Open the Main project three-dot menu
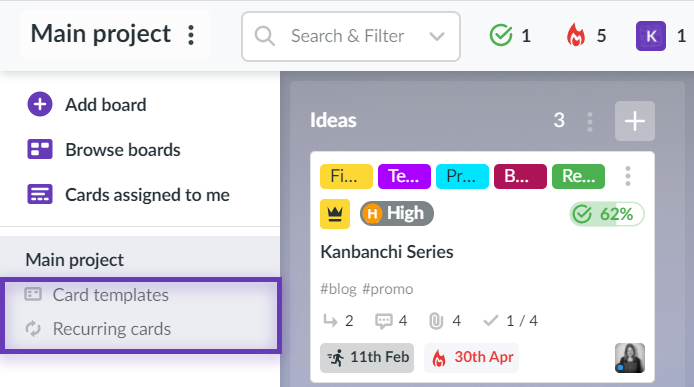Viewport: 694px width, 387px height. tap(191, 35)
